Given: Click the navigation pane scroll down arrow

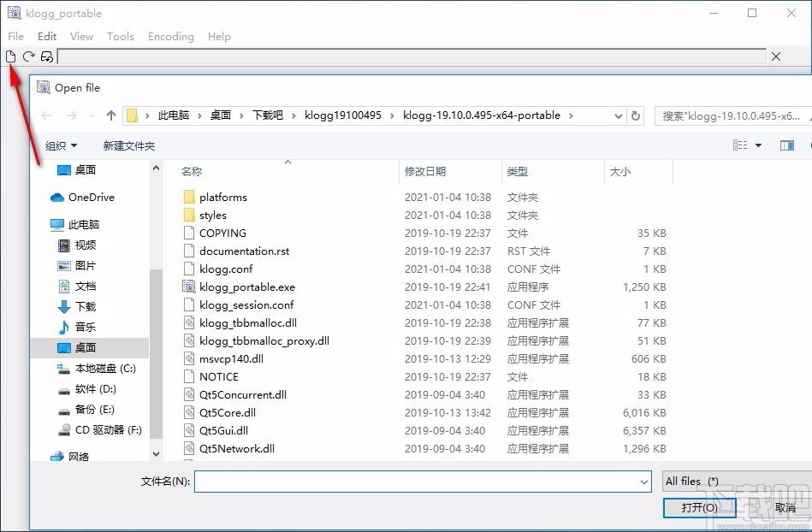Looking at the screenshot, I should pyautogui.click(x=156, y=454).
